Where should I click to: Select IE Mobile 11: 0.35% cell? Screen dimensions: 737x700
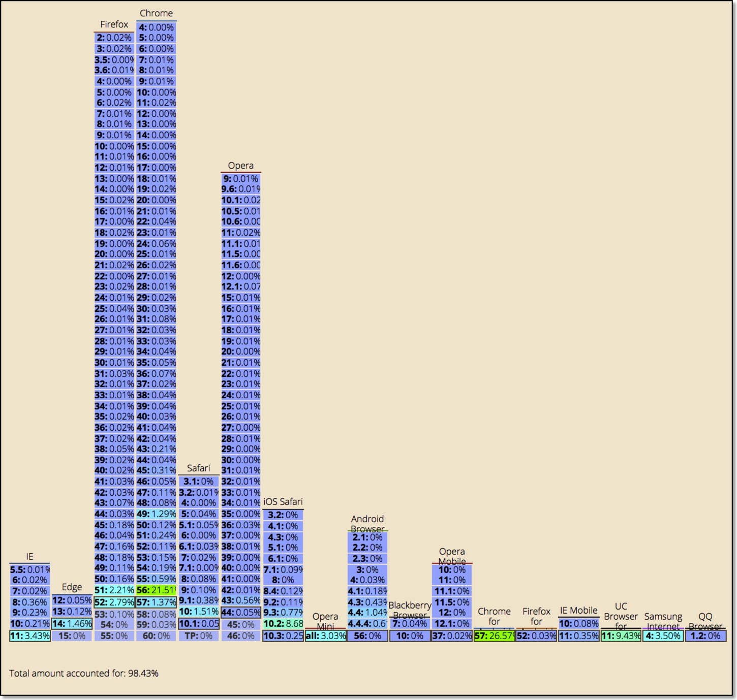(x=578, y=635)
